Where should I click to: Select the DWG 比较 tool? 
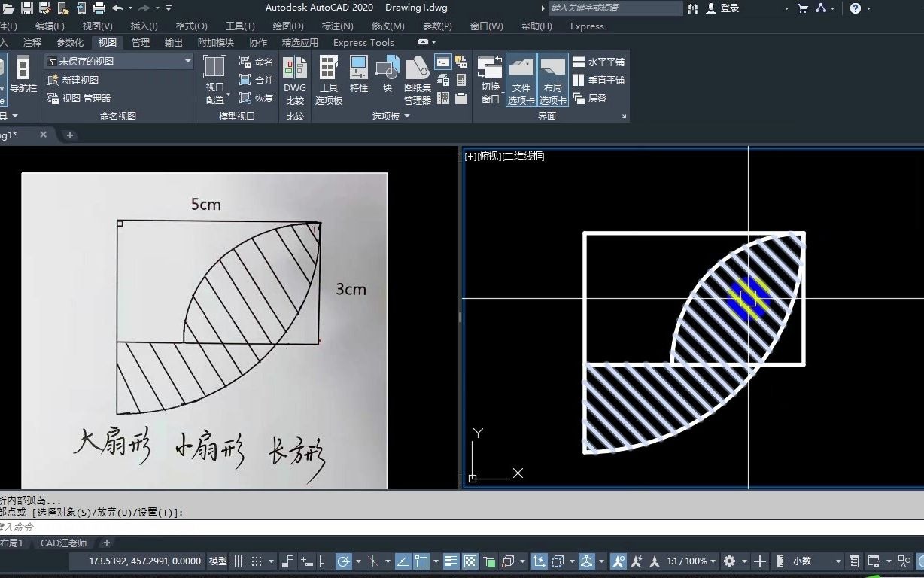coord(294,78)
